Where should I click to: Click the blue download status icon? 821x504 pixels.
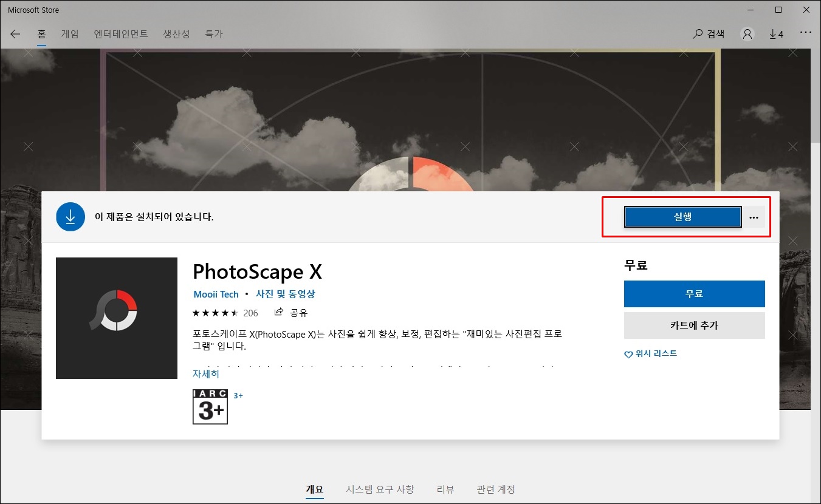(x=70, y=217)
